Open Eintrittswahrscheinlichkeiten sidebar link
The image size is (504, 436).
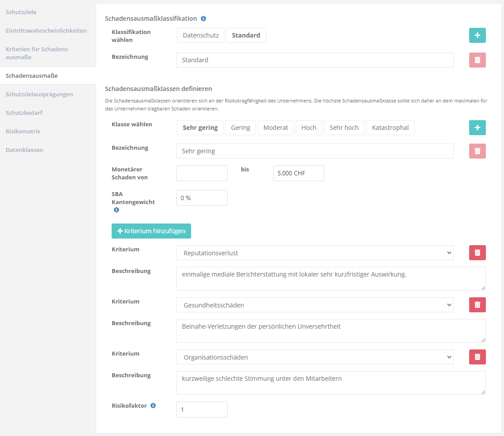coord(46,30)
